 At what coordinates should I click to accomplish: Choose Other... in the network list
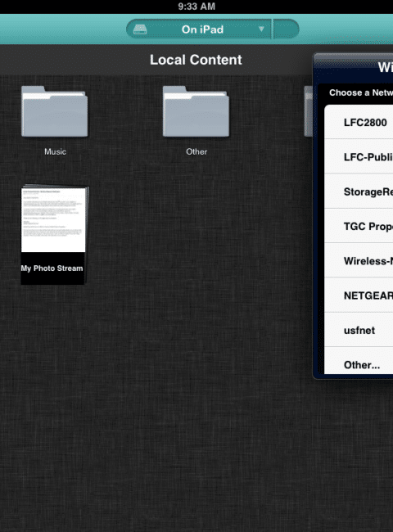(359, 361)
